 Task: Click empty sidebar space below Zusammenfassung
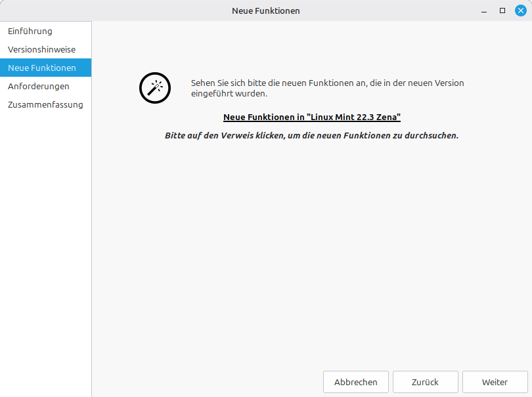pos(45,249)
